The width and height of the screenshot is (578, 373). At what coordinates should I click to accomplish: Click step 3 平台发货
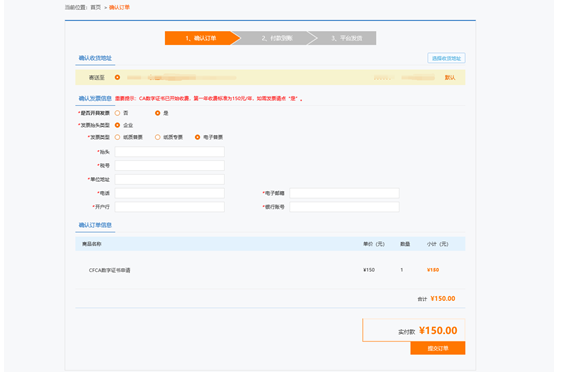click(347, 38)
